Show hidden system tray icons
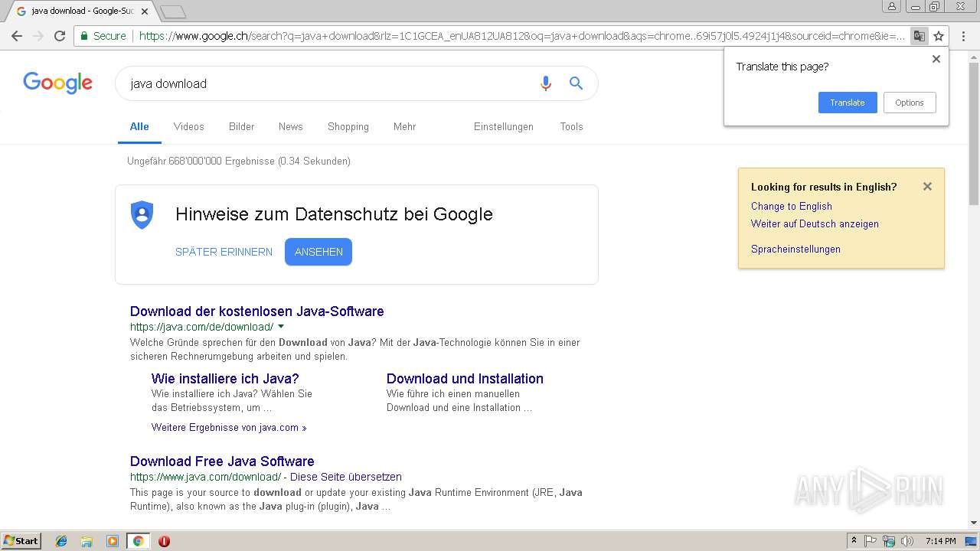980x551 pixels. 854,541
